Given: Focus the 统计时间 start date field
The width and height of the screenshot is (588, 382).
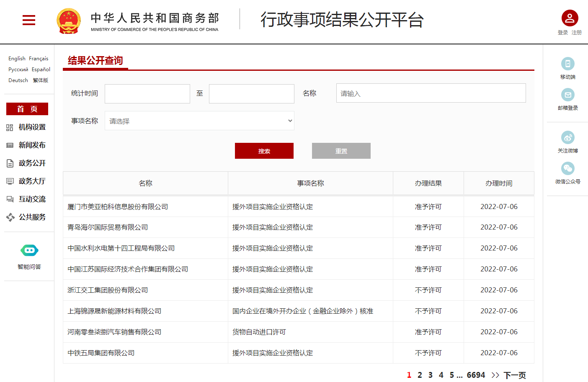Looking at the screenshot, I should [x=147, y=94].
